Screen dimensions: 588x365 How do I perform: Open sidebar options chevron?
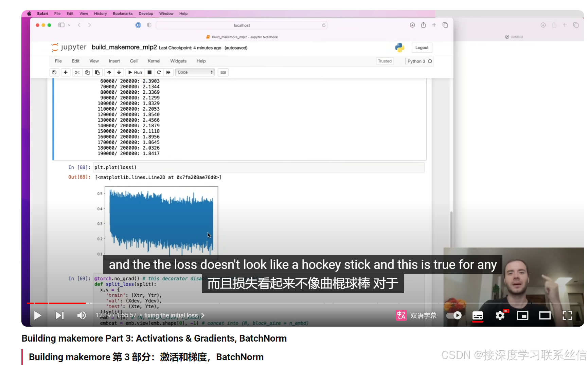69,25
